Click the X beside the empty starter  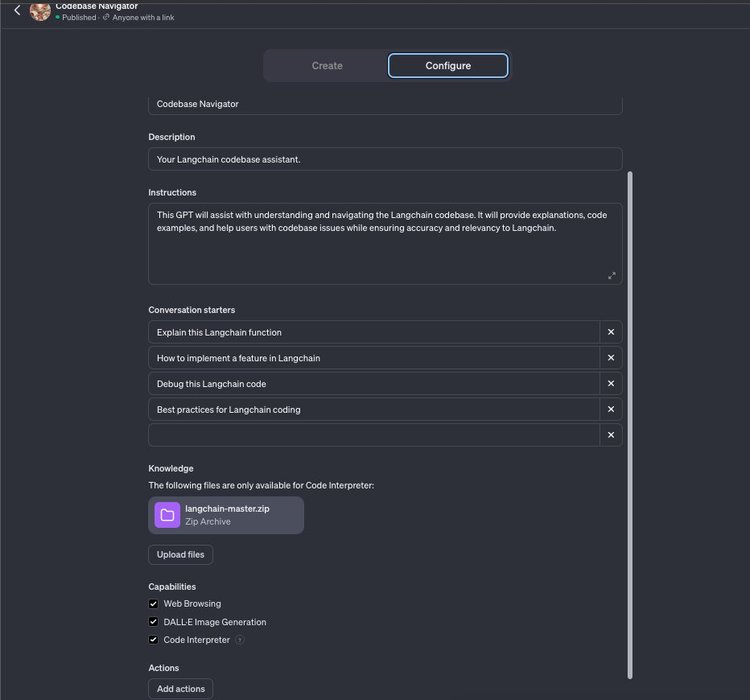point(611,435)
